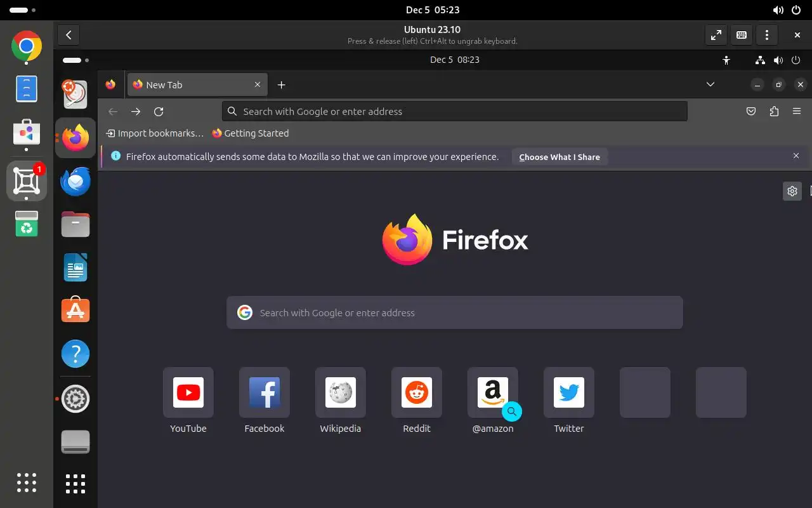Go back in Boxes header bar
Screen dimensions: 812x508
click(69, 35)
